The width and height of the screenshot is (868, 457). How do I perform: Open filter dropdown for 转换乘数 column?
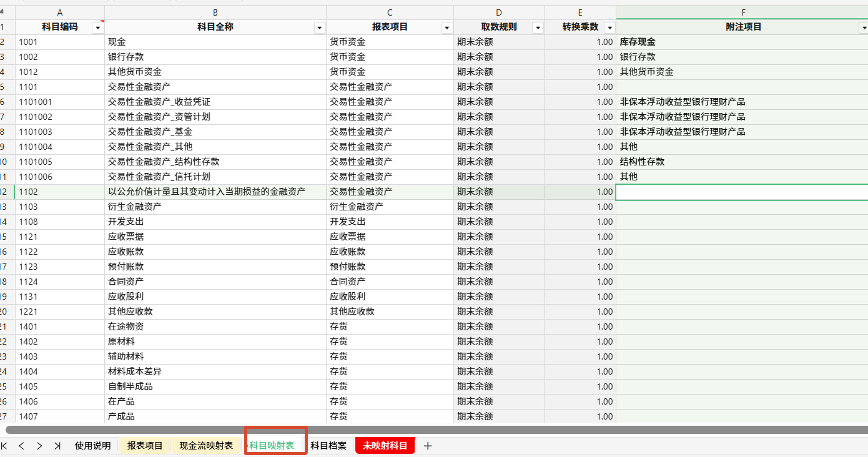tap(609, 27)
